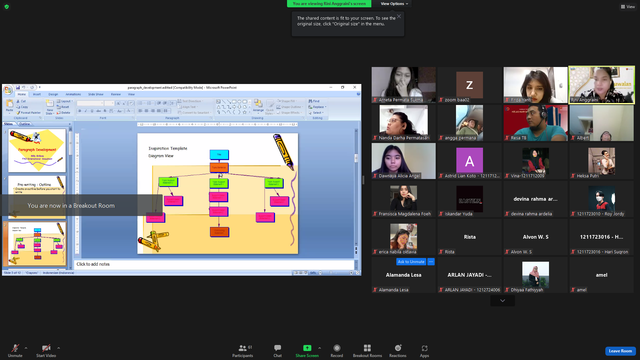
Task: Open the Breakout Rooms panel
Action: [367, 350]
